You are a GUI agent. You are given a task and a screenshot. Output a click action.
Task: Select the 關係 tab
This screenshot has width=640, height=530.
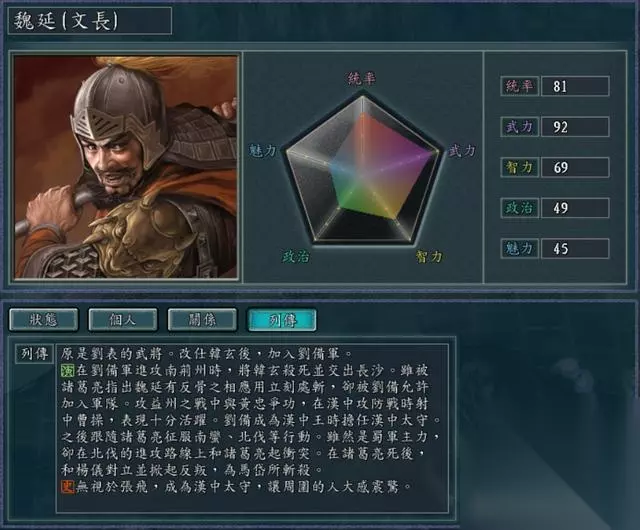point(202,319)
